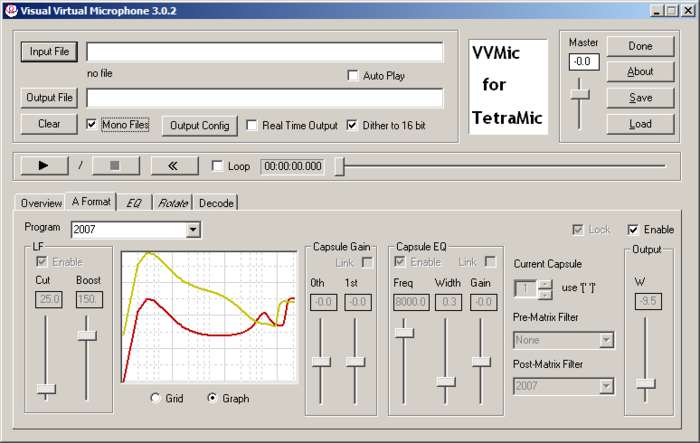Image resolution: width=700 pixels, height=443 pixels.
Task: Switch to the Rotate tab
Action: (173, 203)
